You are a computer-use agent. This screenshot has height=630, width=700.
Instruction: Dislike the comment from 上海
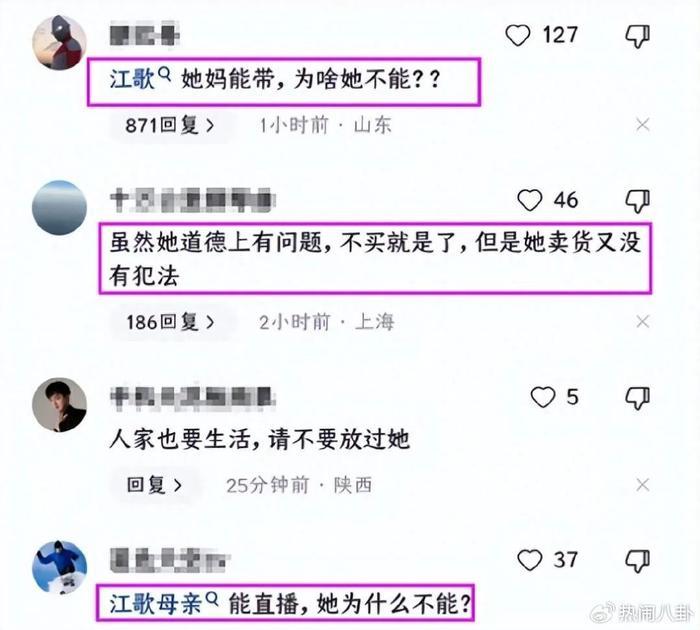tap(638, 201)
